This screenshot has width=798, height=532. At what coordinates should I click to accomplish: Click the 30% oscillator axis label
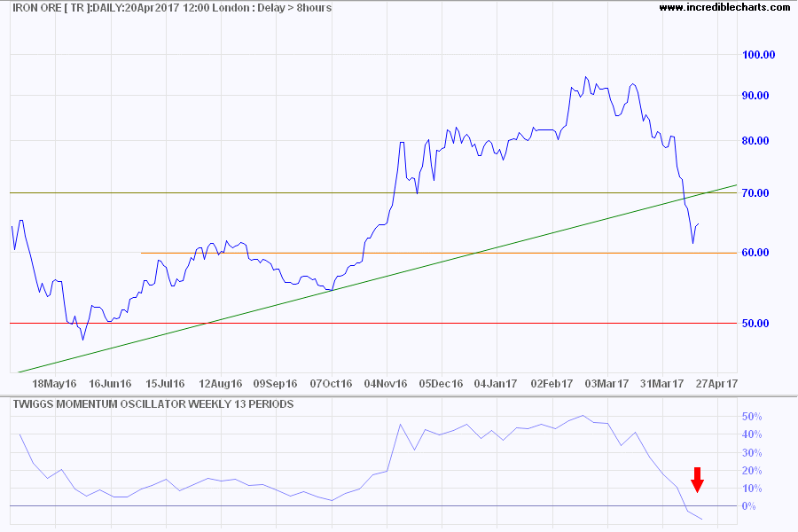tap(752, 452)
